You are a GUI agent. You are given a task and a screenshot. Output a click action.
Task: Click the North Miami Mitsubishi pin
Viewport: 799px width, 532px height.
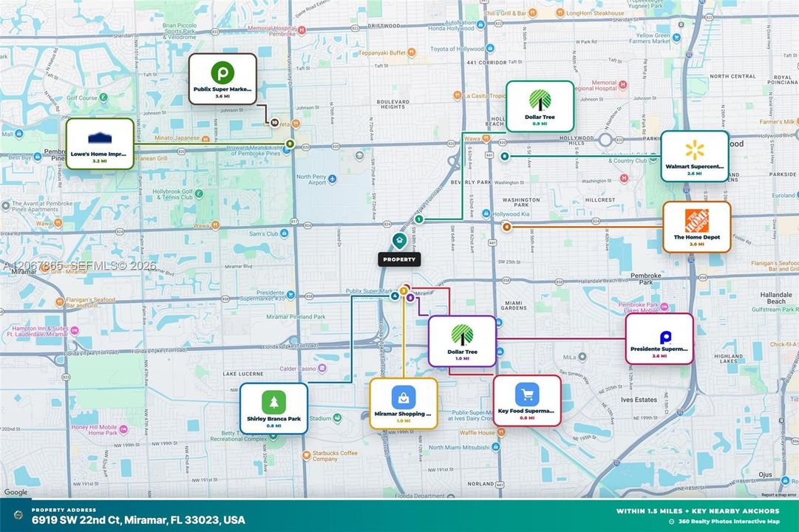[496, 447]
